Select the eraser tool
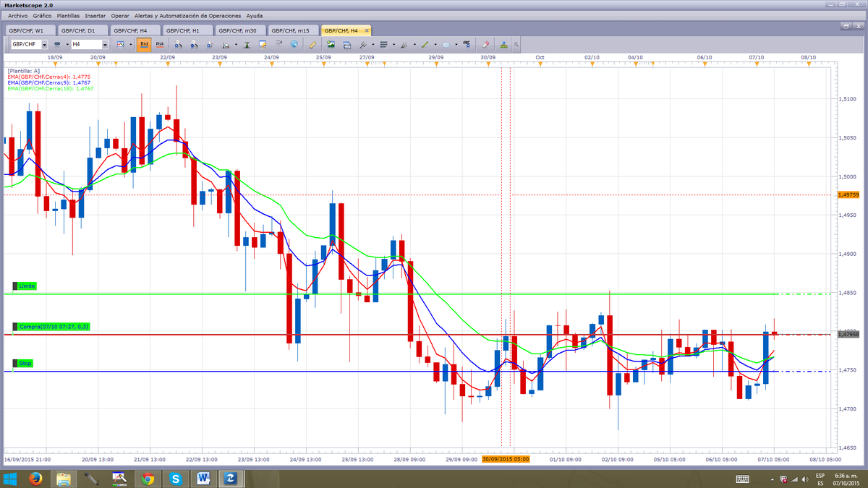The height and width of the screenshot is (488, 868). click(485, 44)
